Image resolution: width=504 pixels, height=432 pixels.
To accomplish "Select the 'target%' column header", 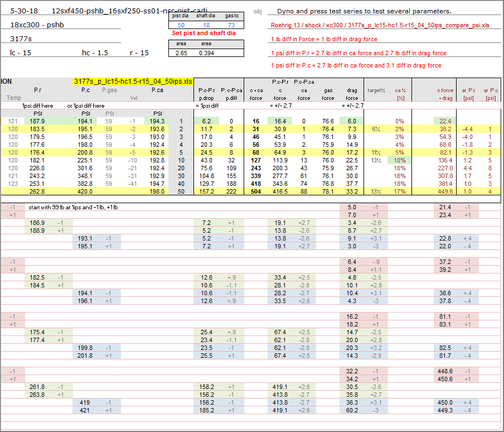I will (x=376, y=90).
